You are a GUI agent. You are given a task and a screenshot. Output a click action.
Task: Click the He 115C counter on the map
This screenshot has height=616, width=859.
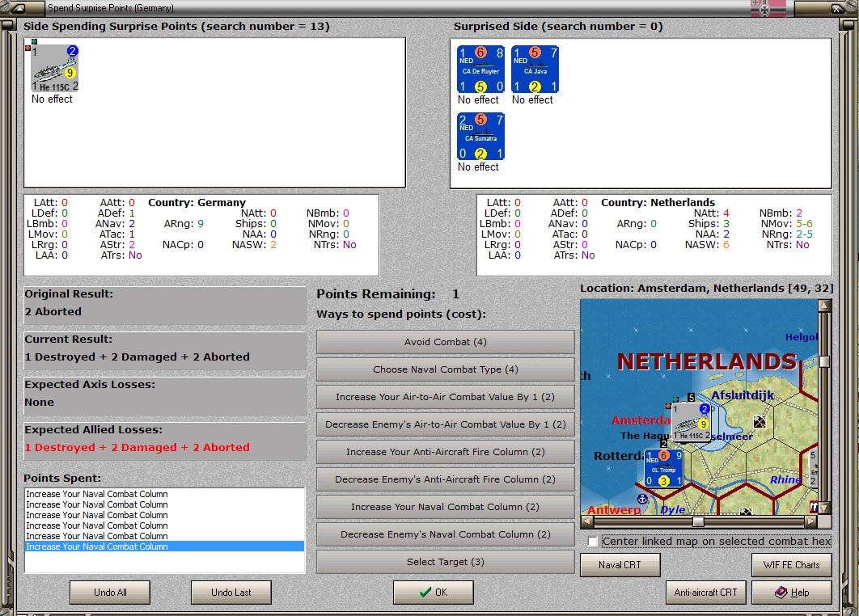pos(691,422)
